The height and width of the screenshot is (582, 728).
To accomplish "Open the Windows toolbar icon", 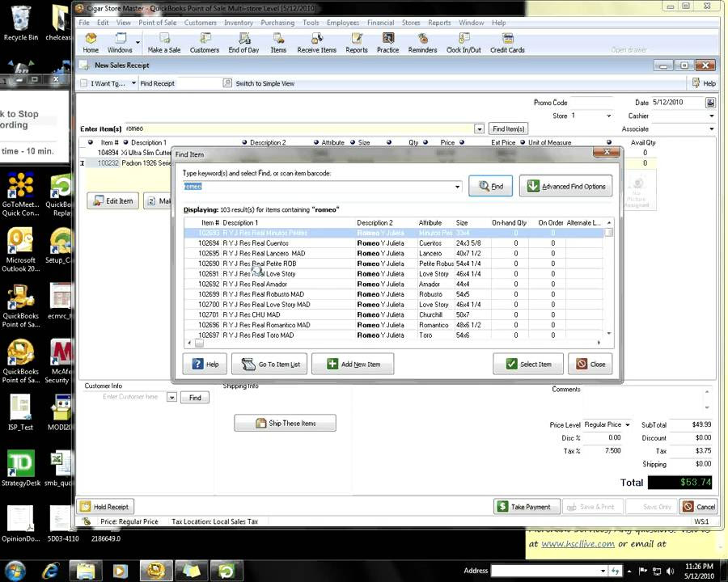I will [120, 43].
